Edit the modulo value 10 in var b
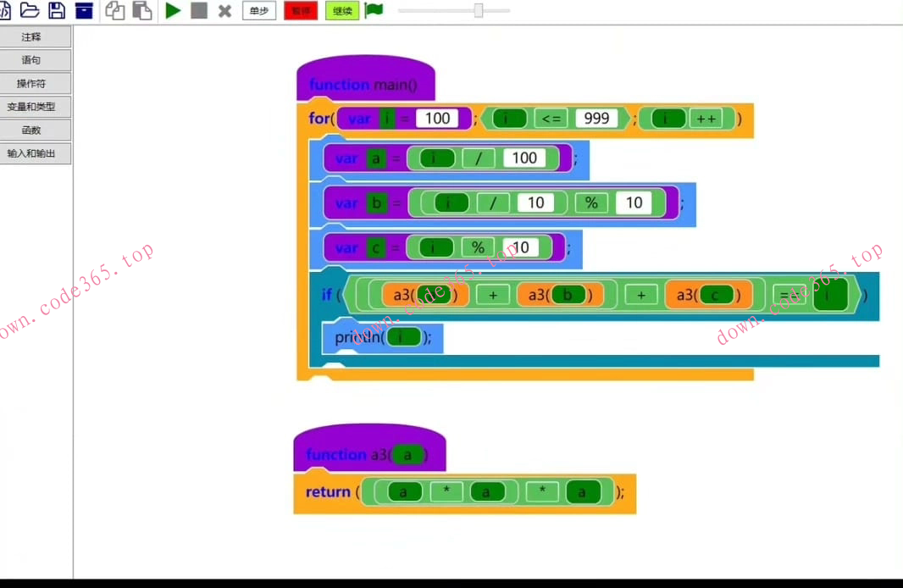 tap(634, 202)
